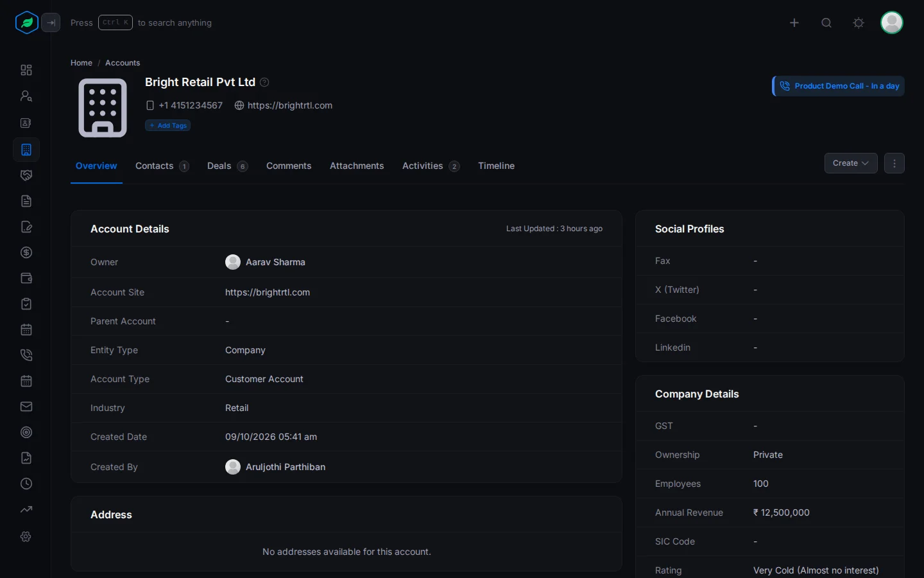Switch to the Activities tab

coord(431,166)
